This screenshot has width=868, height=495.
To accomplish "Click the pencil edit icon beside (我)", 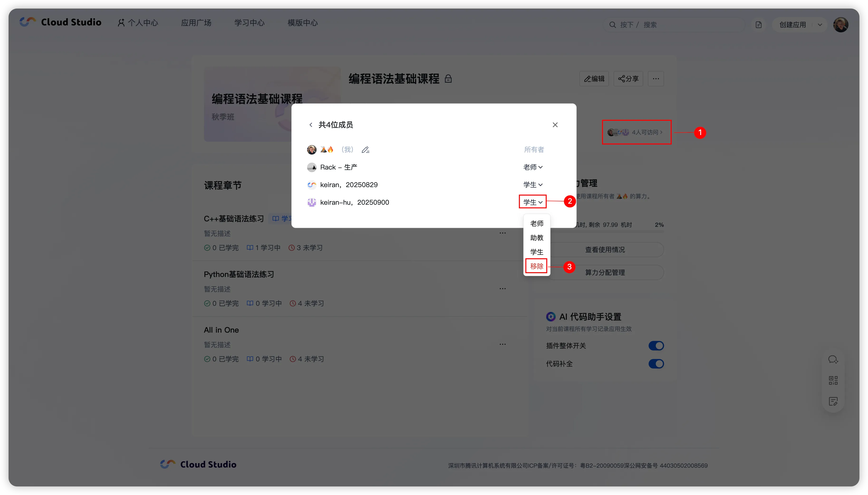I will click(x=365, y=150).
